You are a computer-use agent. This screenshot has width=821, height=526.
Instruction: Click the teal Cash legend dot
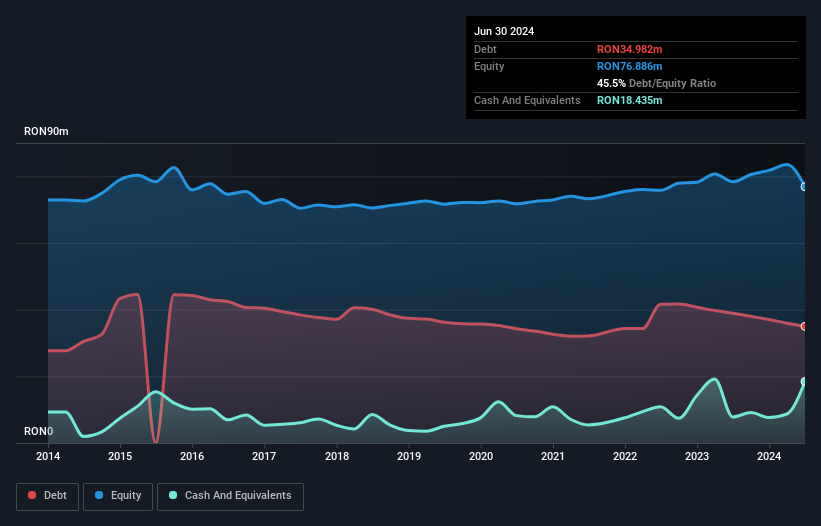coord(173,495)
